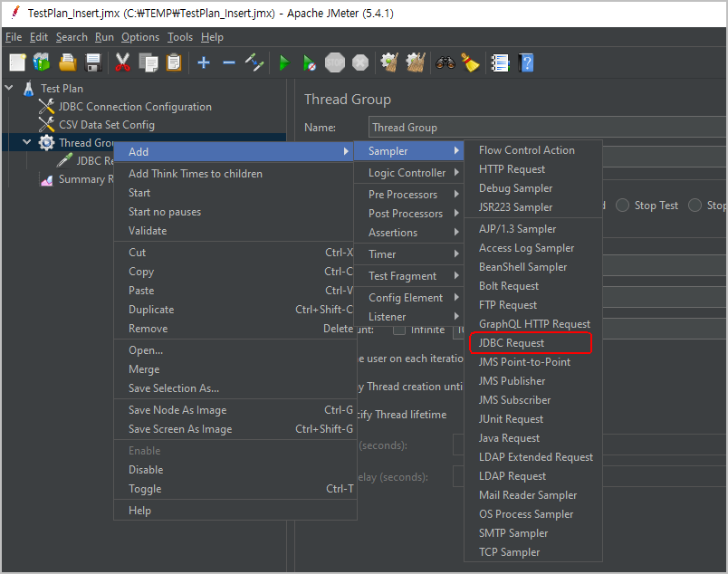The width and height of the screenshot is (728, 574).
Task: Select Flow Control Action entry
Action: (533, 150)
